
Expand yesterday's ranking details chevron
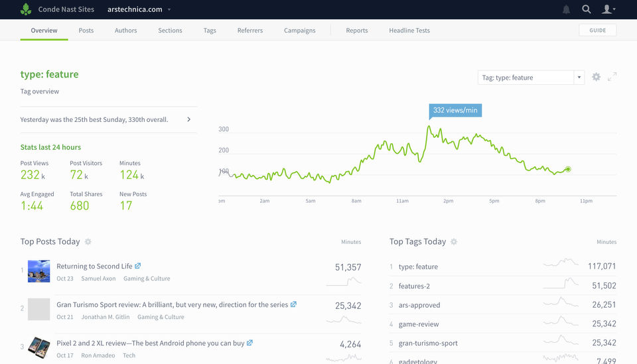(x=189, y=119)
